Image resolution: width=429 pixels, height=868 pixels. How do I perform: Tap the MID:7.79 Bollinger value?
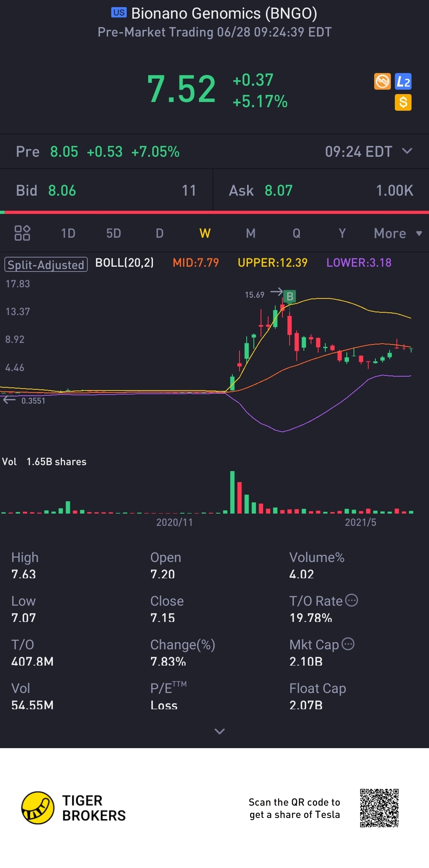[x=196, y=263]
